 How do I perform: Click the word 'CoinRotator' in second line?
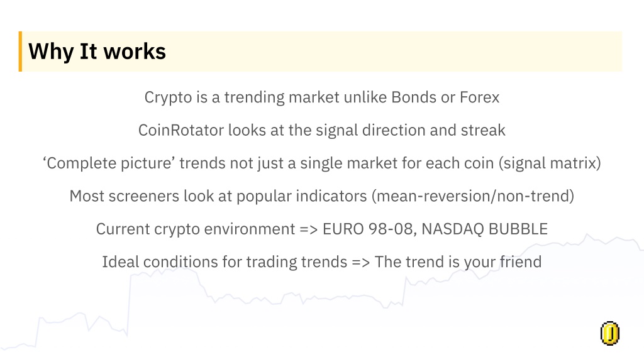180,131
